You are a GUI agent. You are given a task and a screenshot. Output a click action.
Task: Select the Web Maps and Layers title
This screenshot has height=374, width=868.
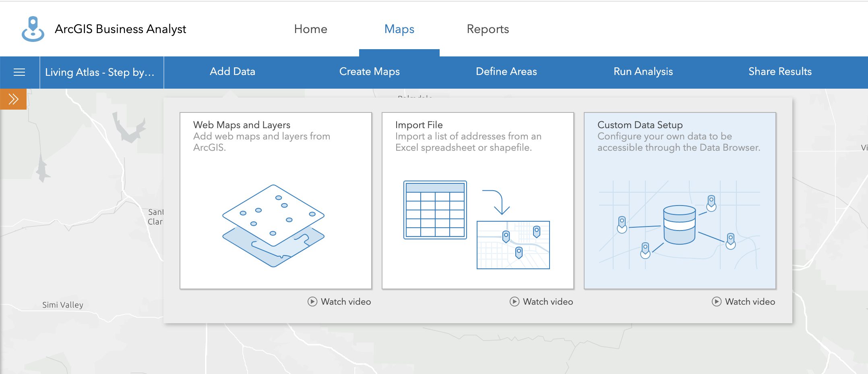pos(242,125)
